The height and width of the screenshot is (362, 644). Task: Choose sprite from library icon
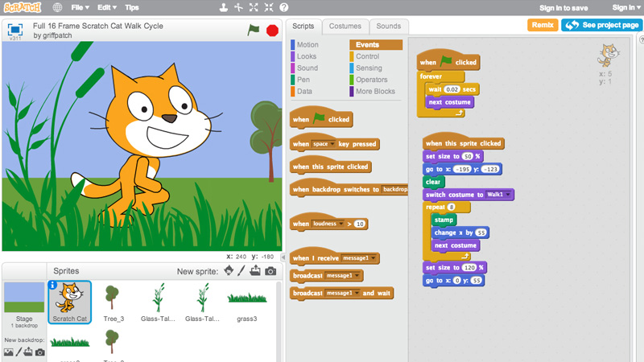point(229,270)
